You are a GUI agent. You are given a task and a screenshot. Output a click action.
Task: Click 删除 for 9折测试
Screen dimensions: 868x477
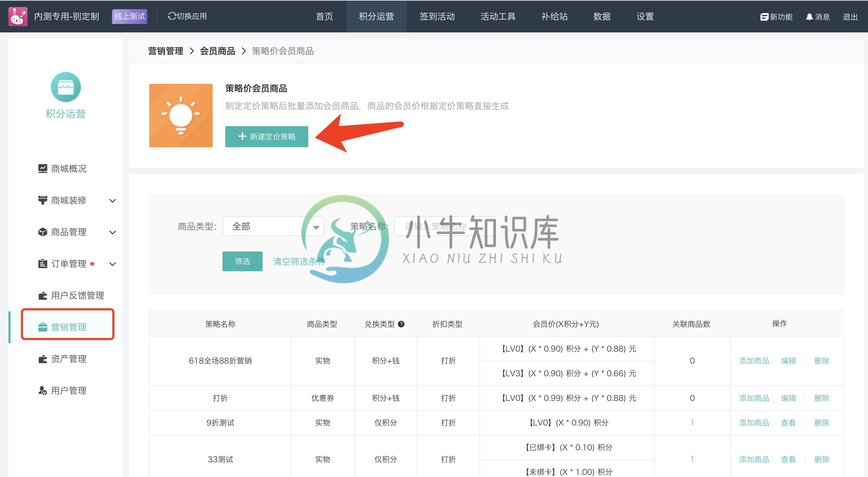click(x=822, y=423)
